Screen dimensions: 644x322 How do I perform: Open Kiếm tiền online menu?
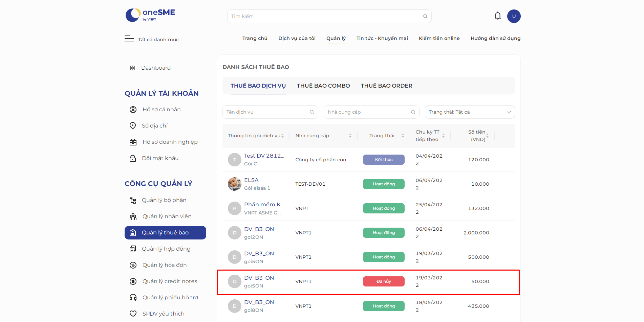439,38
